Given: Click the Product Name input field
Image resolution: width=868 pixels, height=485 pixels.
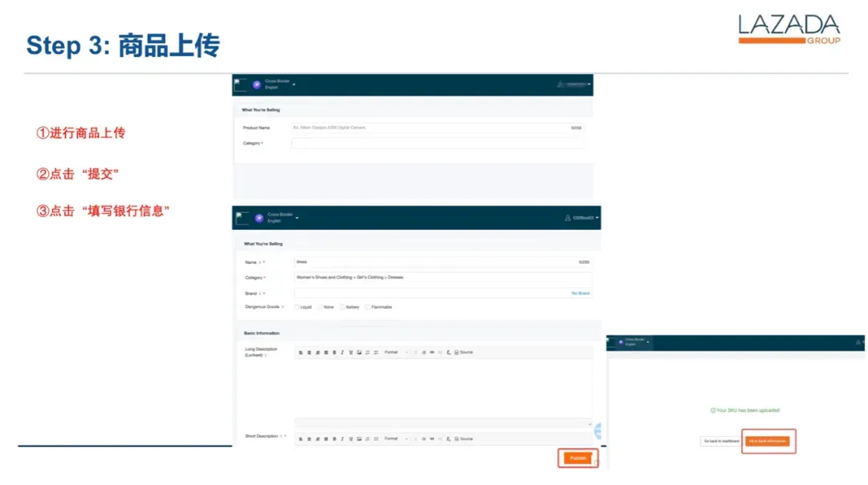Looking at the screenshot, I should click(x=437, y=128).
